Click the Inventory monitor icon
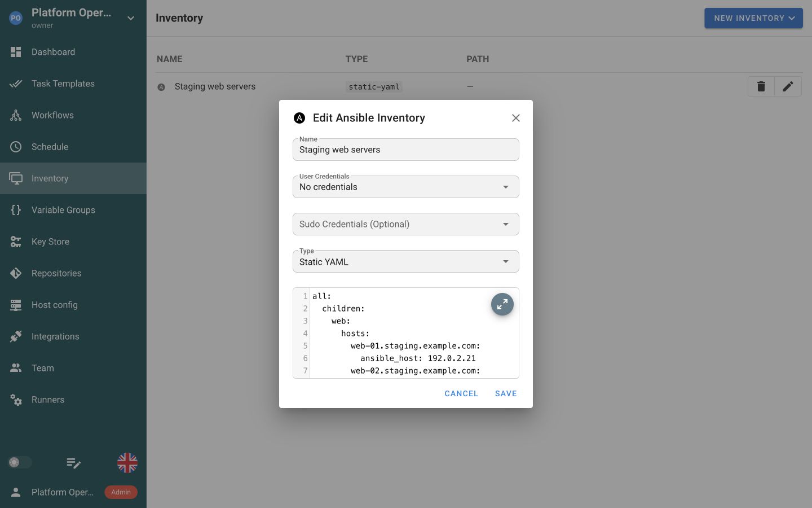Viewport: 812px width, 508px height. [16, 178]
